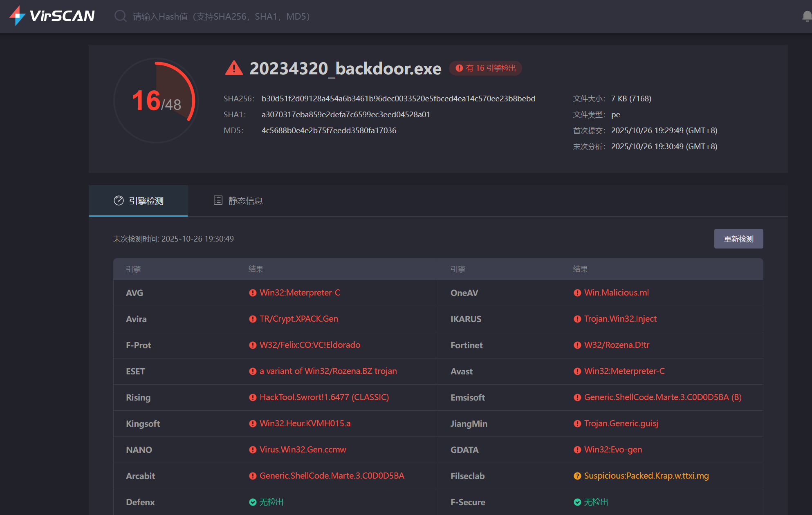Click the 有 16 引擎检出 badge

(486, 68)
